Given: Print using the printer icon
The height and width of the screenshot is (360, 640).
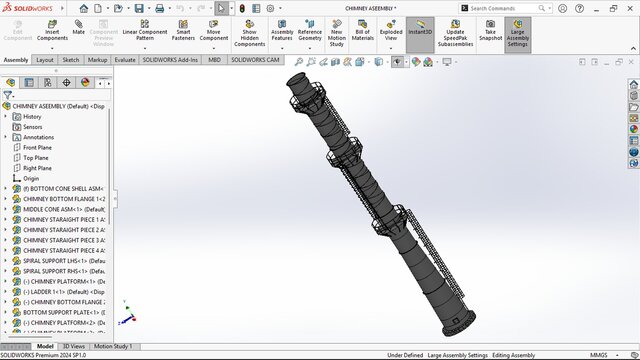Looking at the screenshot, I should pyautogui.click(x=160, y=8).
